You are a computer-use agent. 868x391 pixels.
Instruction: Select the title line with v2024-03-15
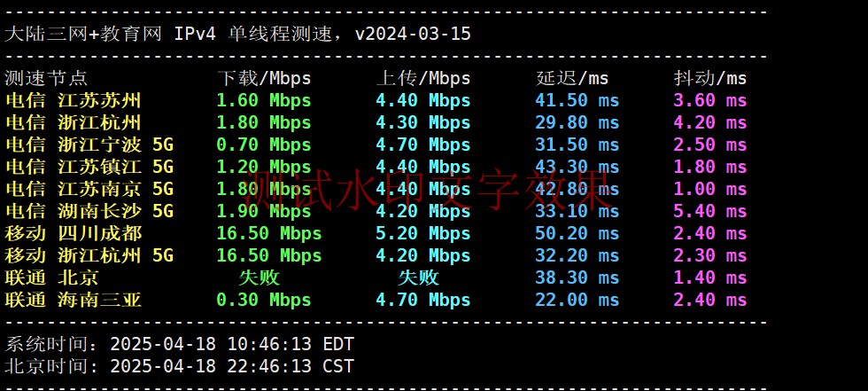(x=238, y=34)
